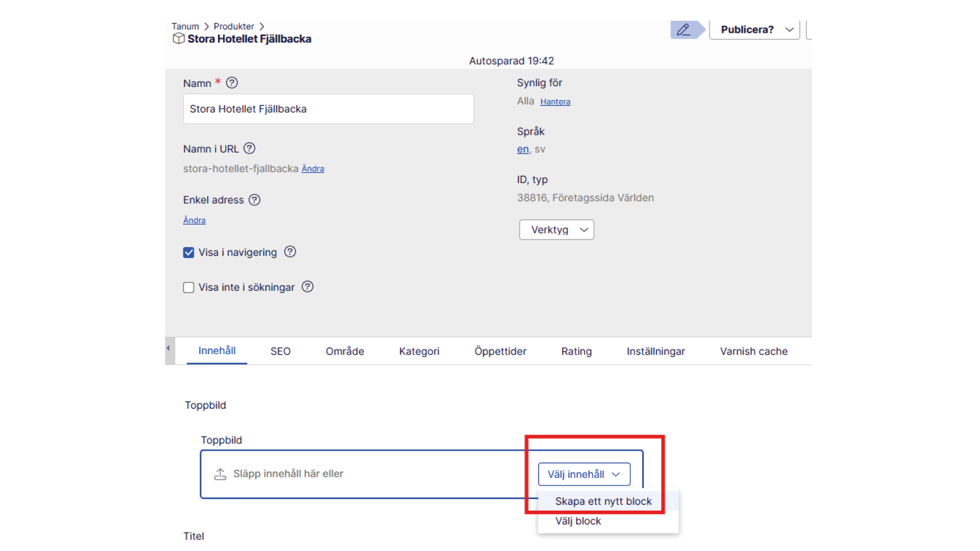Uncheck the Visa i navigering checkbox

pos(189,253)
